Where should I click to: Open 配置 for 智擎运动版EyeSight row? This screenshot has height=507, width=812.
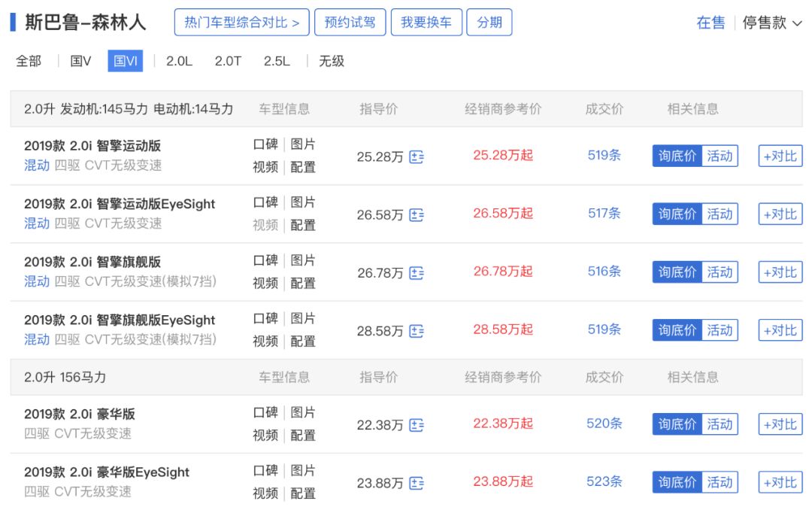click(303, 225)
